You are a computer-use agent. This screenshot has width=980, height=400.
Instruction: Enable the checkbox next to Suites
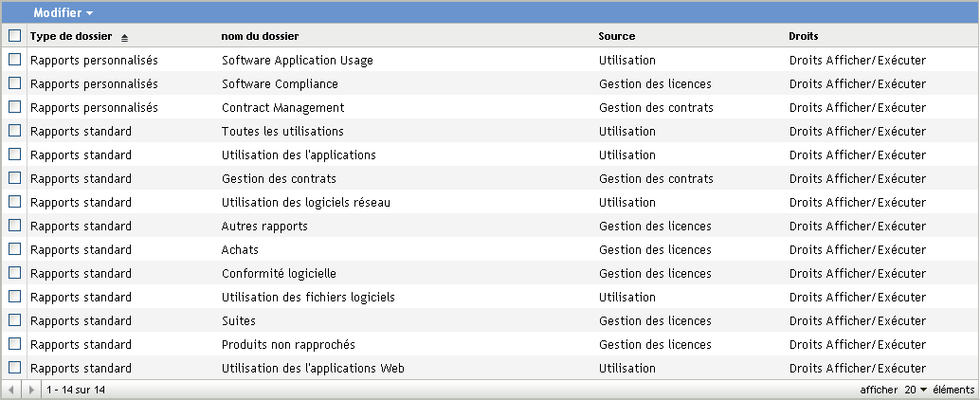coord(14,320)
